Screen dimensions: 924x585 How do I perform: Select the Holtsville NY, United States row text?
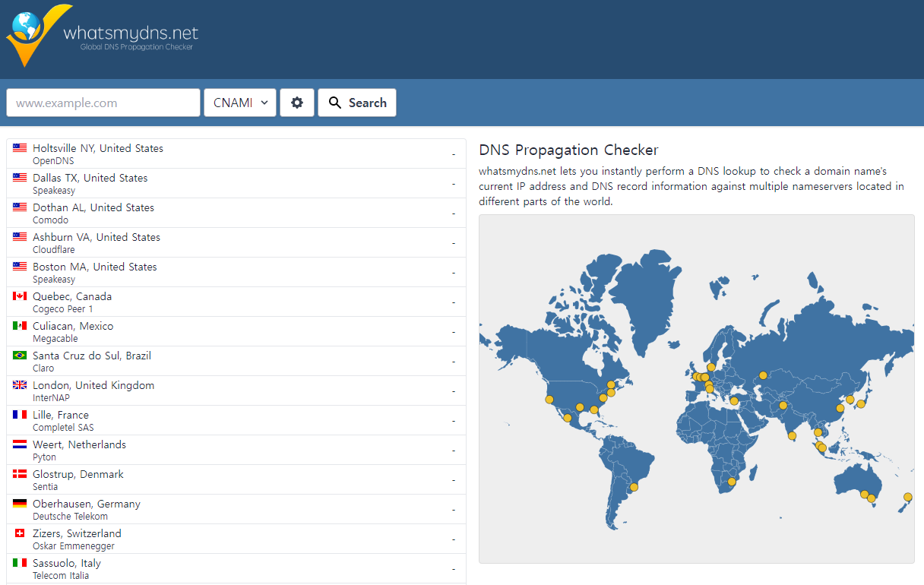tap(98, 148)
